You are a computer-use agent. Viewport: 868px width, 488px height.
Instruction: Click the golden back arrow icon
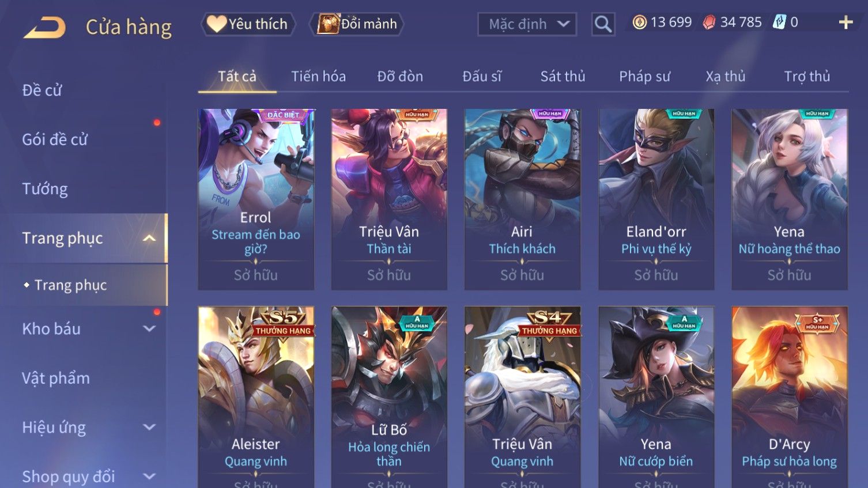pyautogui.click(x=44, y=27)
